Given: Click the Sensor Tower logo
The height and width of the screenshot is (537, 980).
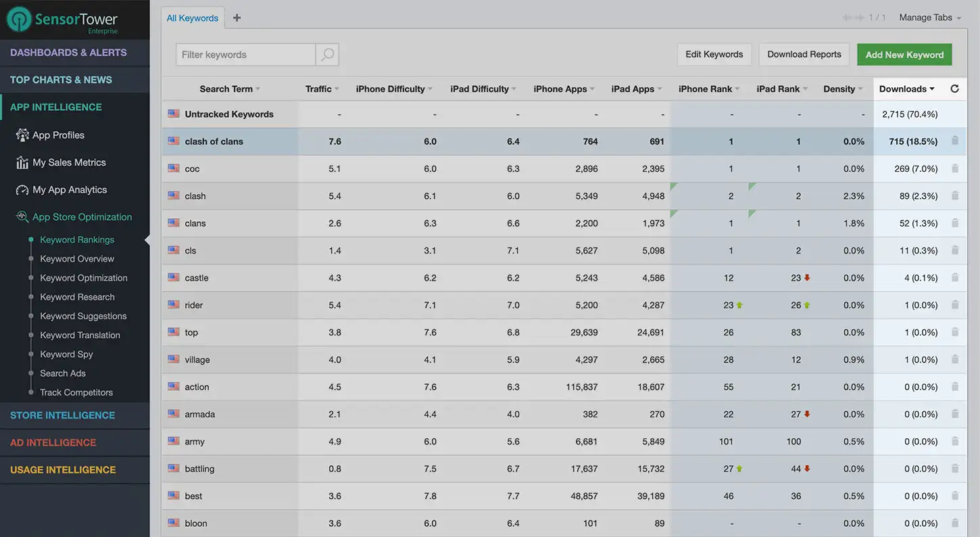Looking at the screenshot, I should tap(62, 20).
